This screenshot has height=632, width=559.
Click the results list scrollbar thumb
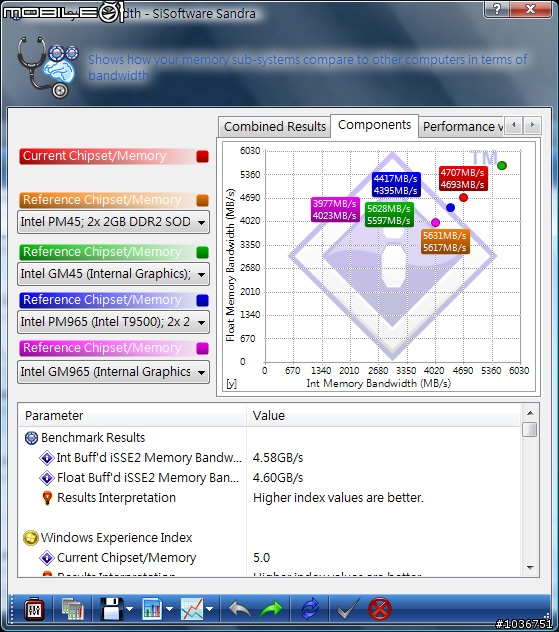pos(530,429)
